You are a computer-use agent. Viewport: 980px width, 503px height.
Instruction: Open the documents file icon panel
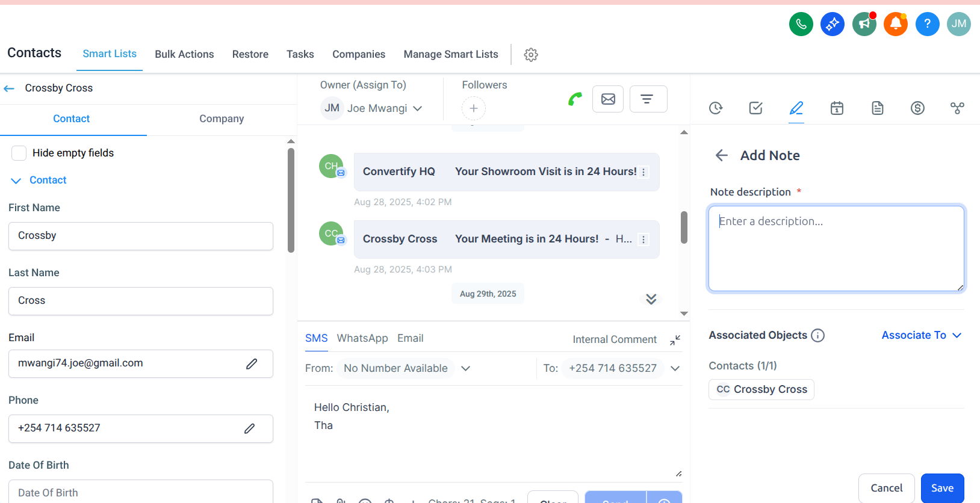(x=878, y=108)
